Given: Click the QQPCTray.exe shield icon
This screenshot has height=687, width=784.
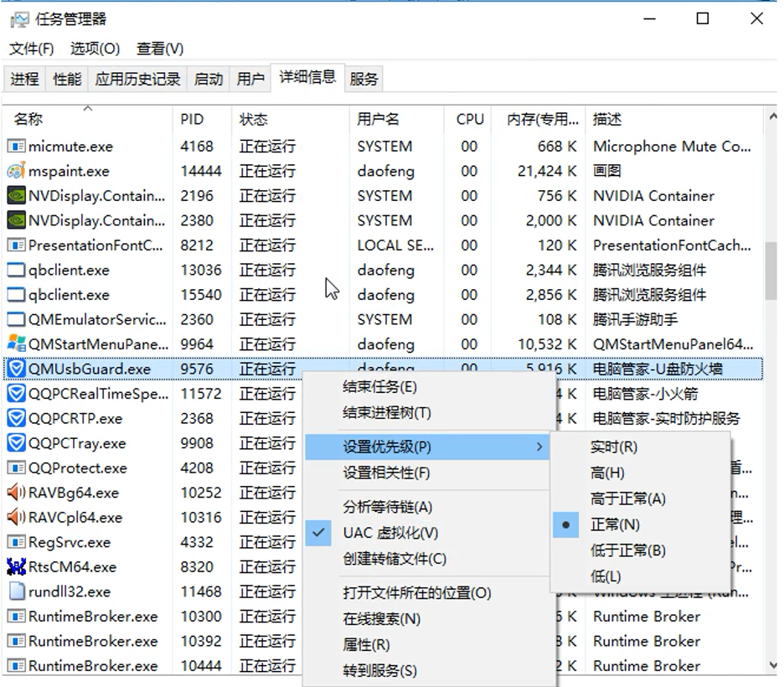Looking at the screenshot, I should [x=16, y=443].
